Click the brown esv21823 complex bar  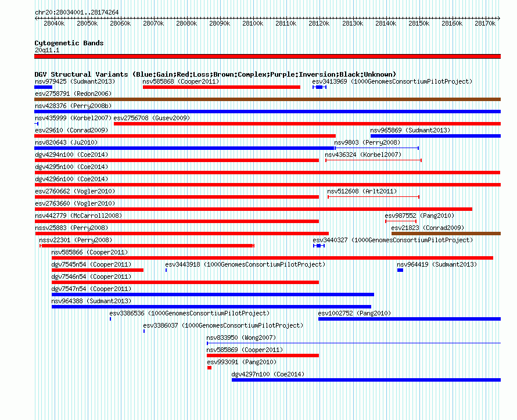tap(446, 234)
